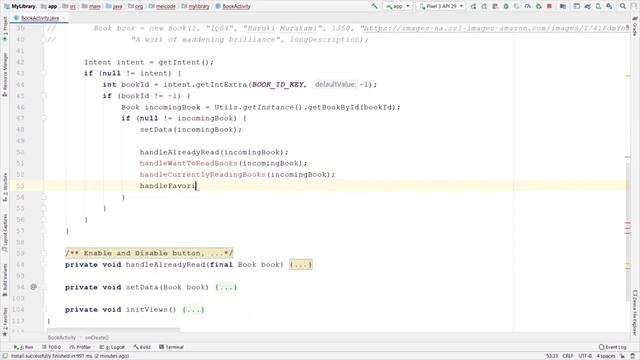Screen dimensions: 640x360
Task: Open the Run tool window button
Action: point(24,347)
